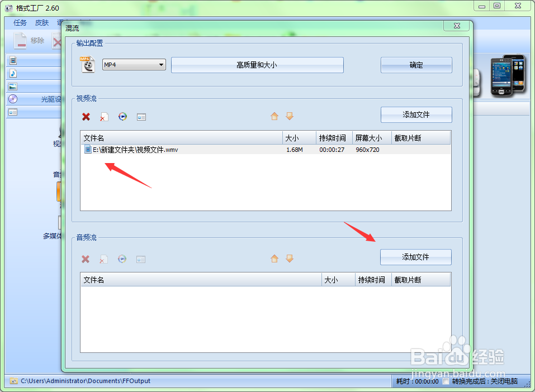Open audio stream file info icon
Image resolution: width=535 pixels, height=392 pixels.
[x=141, y=260]
